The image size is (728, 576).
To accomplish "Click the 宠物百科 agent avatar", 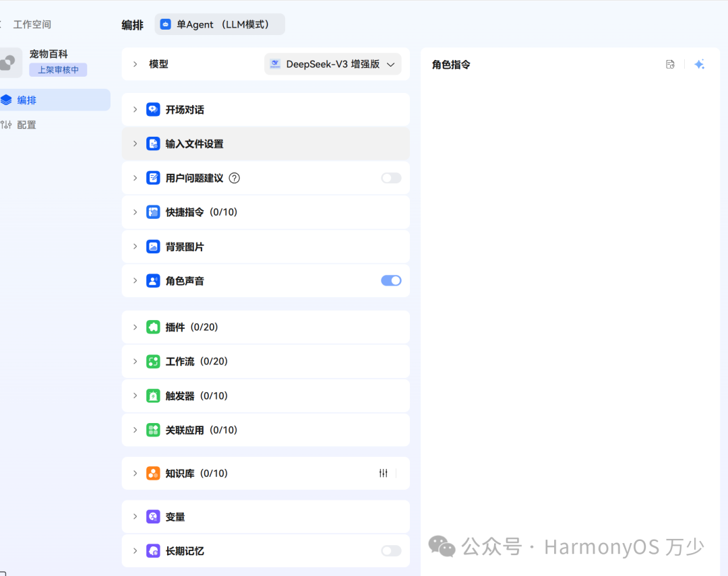I will click(9, 62).
